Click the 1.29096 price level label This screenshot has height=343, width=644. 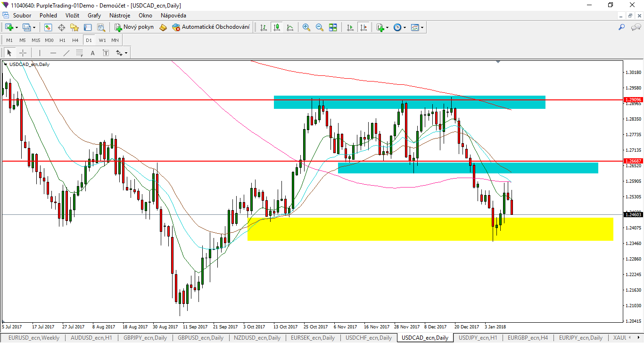point(633,100)
